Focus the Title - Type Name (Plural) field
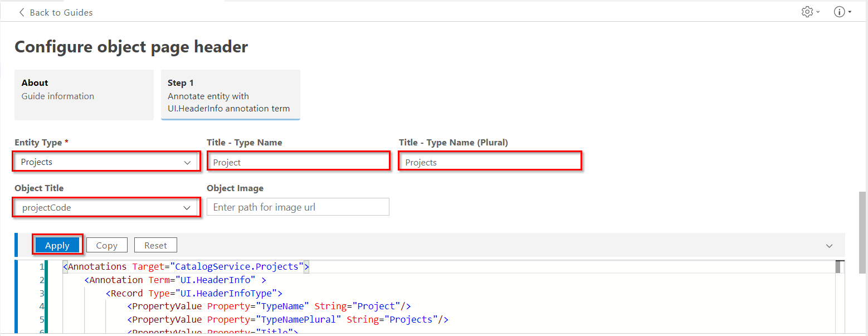The width and height of the screenshot is (868, 336). 490,162
